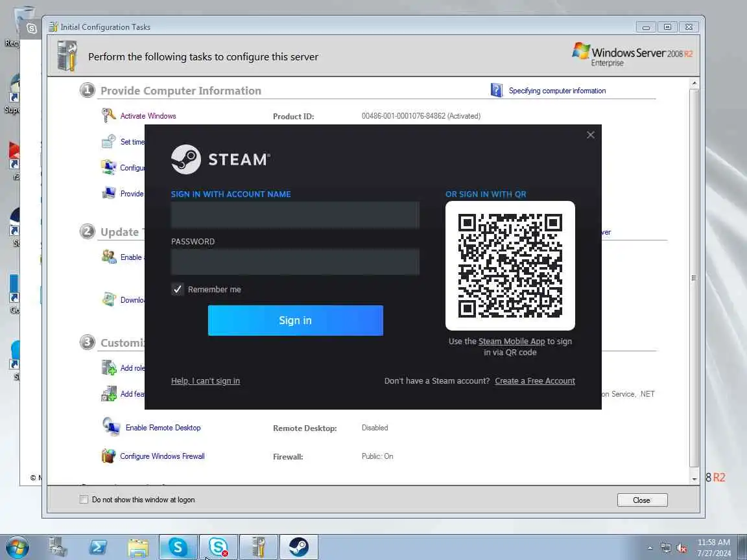Show hidden system tray icons
This screenshot has width=747, height=560.
pos(650,548)
